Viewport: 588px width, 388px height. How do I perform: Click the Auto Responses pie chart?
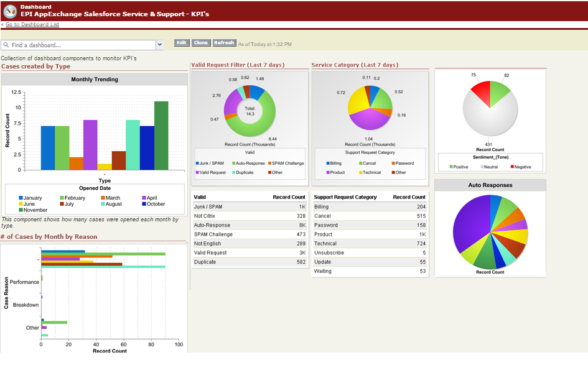(490, 232)
